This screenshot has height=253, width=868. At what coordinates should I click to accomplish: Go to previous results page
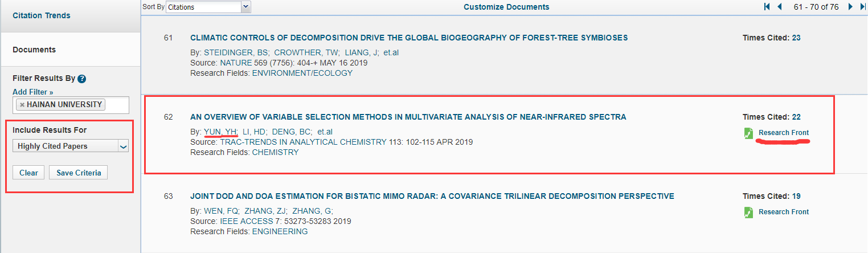(780, 7)
